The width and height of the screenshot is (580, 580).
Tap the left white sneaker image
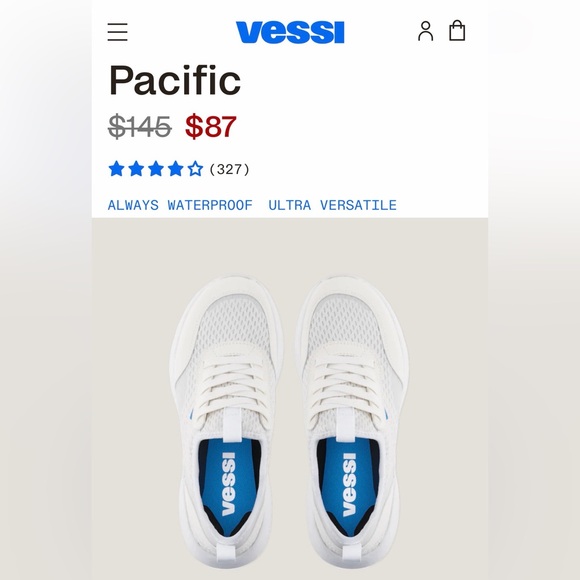pyautogui.click(x=227, y=422)
